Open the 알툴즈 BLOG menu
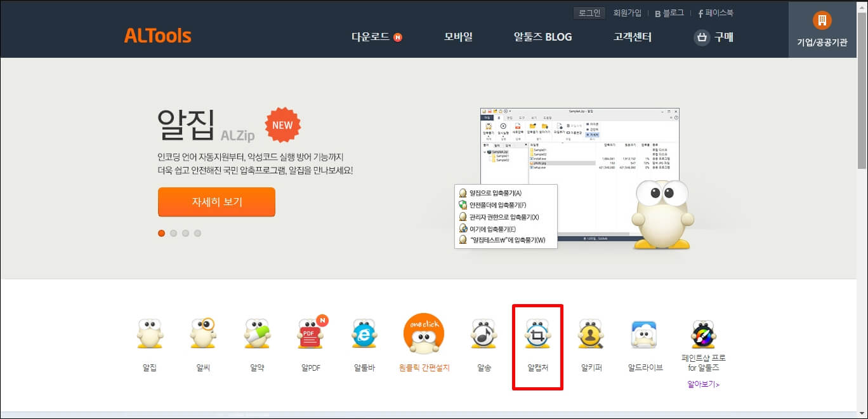This screenshot has width=868, height=419. click(542, 37)
